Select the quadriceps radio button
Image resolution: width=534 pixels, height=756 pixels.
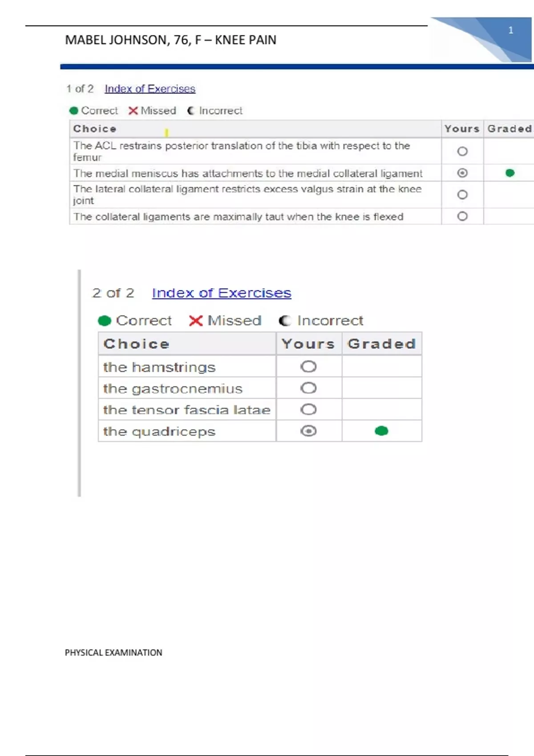click(308, 431)
